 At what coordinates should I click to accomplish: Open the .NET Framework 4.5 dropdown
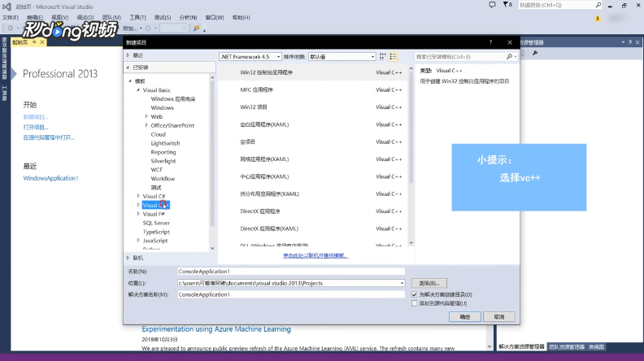coord(250,57)
